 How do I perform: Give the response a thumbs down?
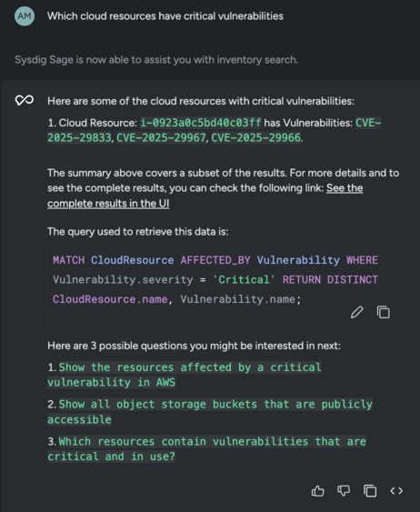[x=344, y=491]
